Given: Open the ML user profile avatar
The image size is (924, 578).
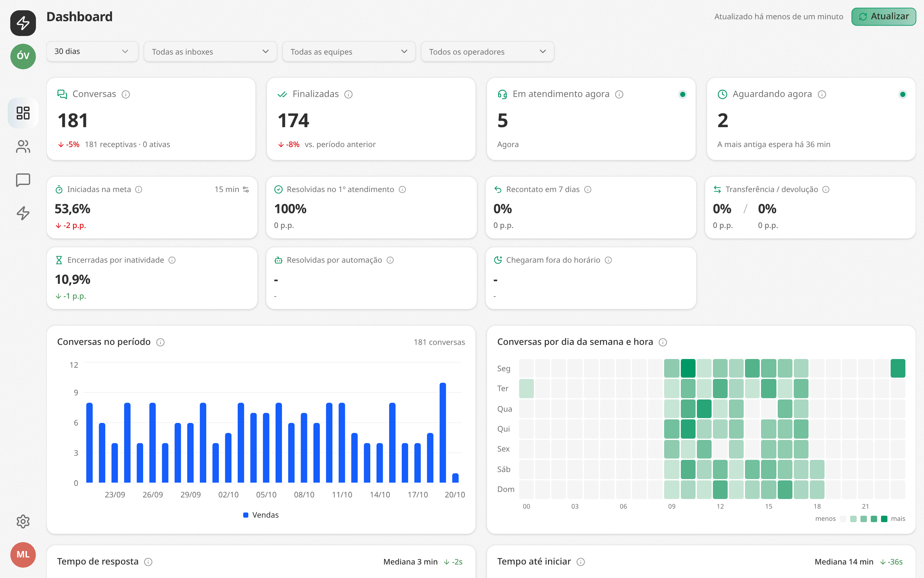Looking at the screenshot, I should tap(23, 554).
